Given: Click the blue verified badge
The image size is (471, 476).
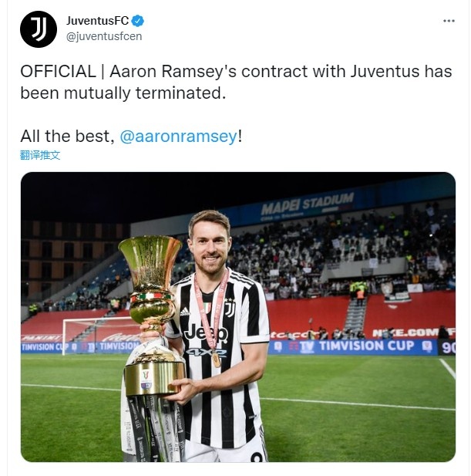Looking at the screenshot, I should (138, 21).
